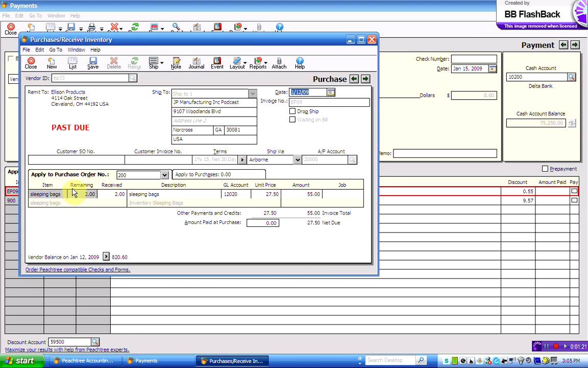Open Go To menu in Purchases window

56,50
